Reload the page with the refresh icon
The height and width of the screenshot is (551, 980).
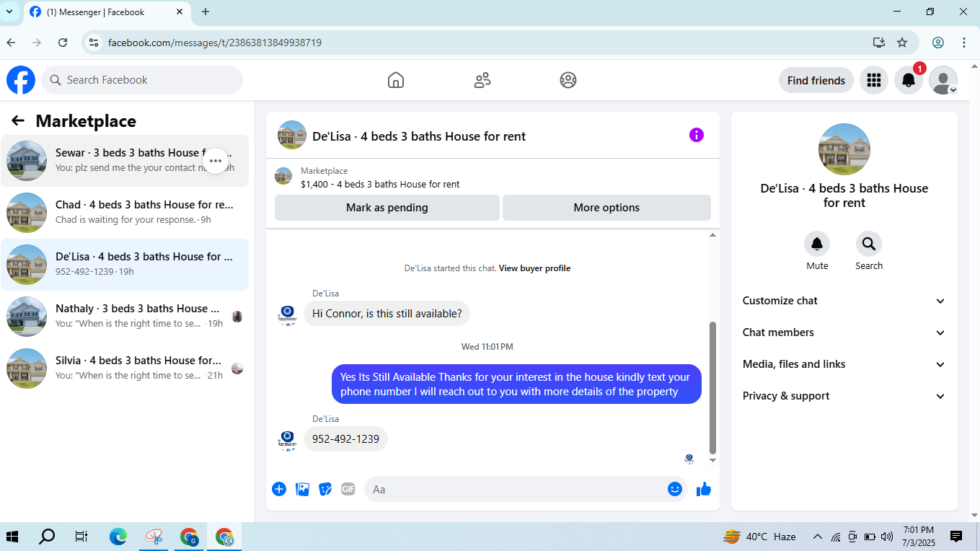63,43
